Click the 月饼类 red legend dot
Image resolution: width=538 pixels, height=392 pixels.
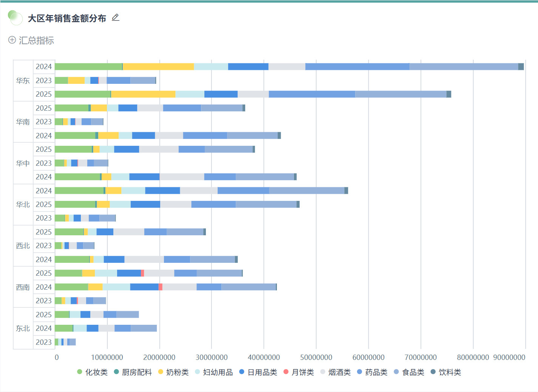pyautogui.click(x=286, y=372)
